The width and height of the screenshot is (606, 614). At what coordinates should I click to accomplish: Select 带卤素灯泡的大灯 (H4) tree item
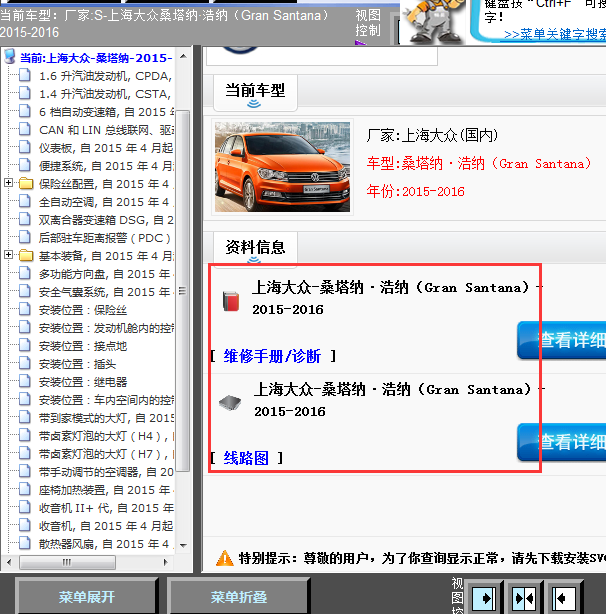[106, 436]
